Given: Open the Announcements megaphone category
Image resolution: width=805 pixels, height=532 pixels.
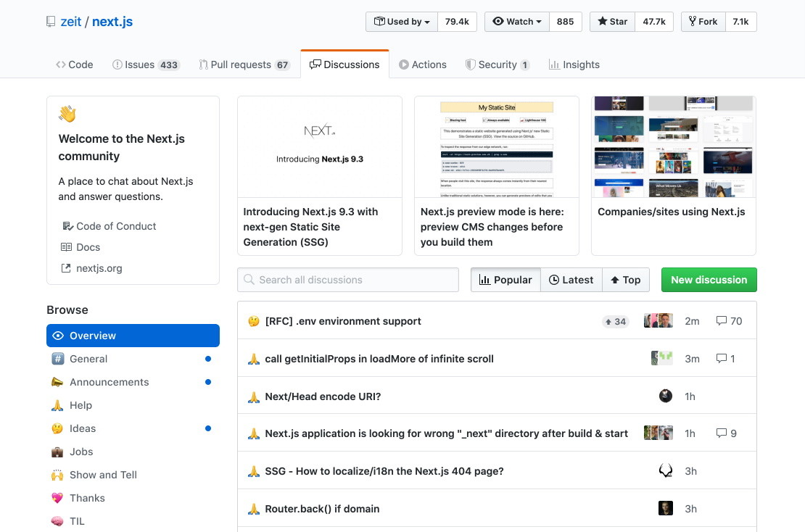Looking at the screenshot, I should (x=58, y=382).
